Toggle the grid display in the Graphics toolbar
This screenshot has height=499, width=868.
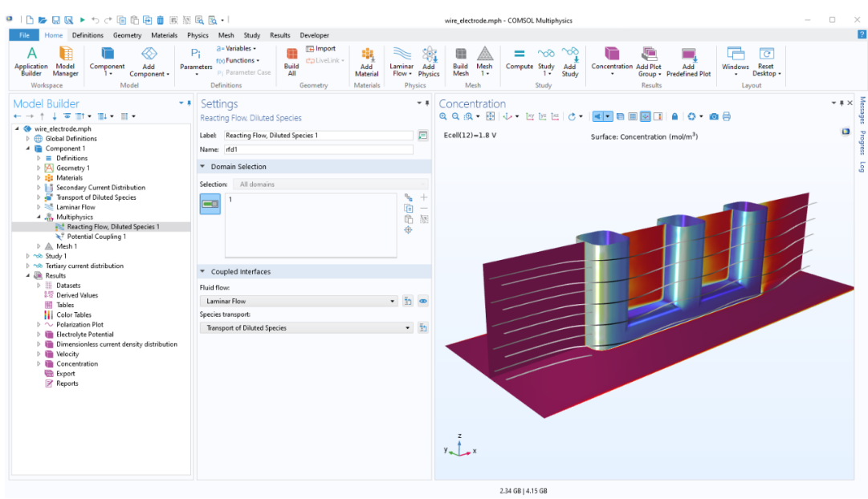(633, 117)
